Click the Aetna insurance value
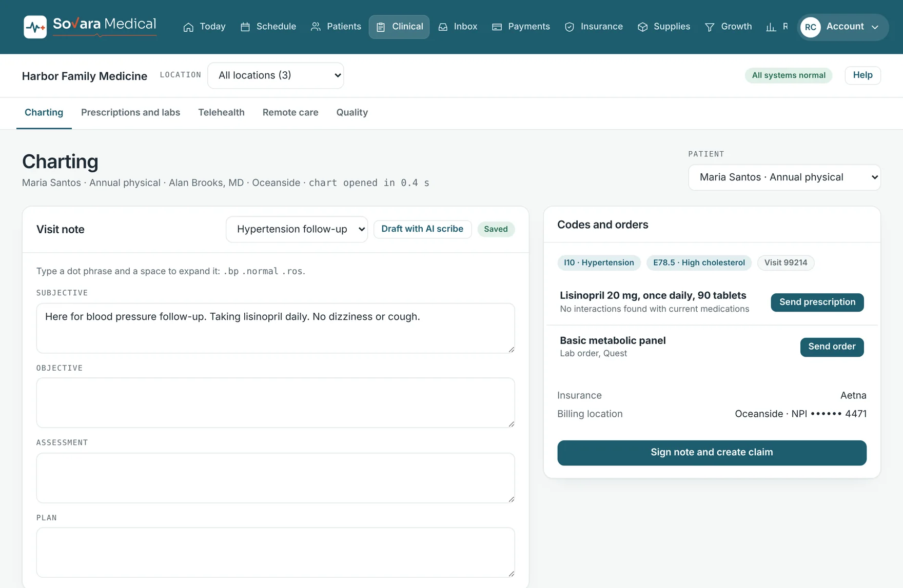 pos(853,395)
